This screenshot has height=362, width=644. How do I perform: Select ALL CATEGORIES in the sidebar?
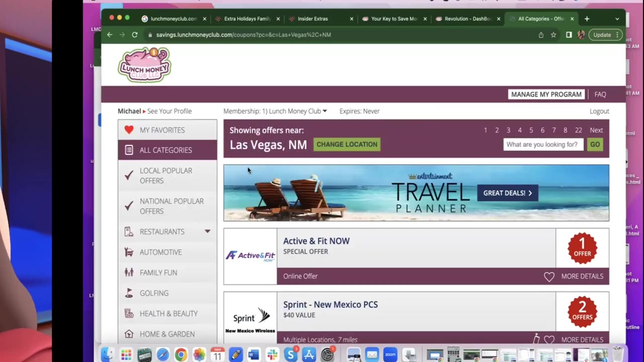click(168, 150)
